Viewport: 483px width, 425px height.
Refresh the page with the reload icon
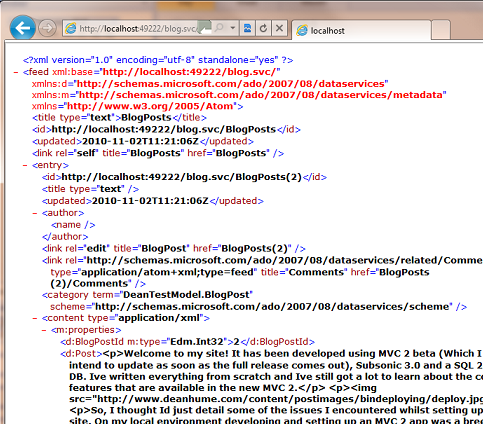tap(263, 28)
